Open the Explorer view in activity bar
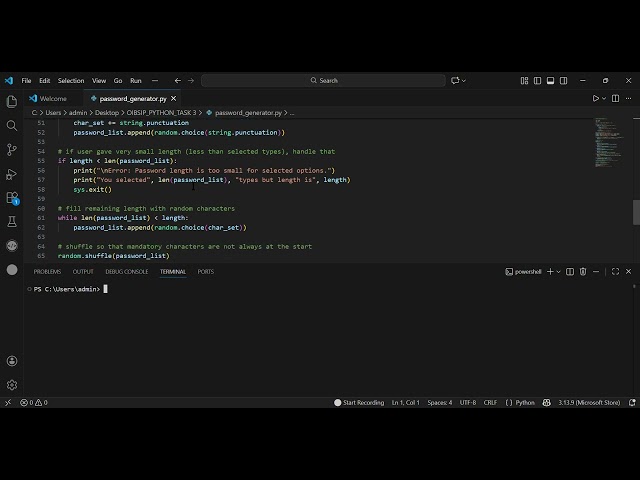640x480 pixels. coord(12,102)
